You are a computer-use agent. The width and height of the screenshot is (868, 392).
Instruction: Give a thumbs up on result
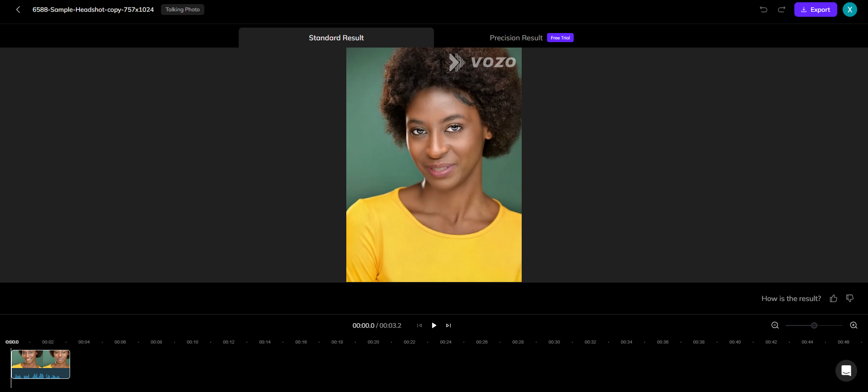(834, 298)
